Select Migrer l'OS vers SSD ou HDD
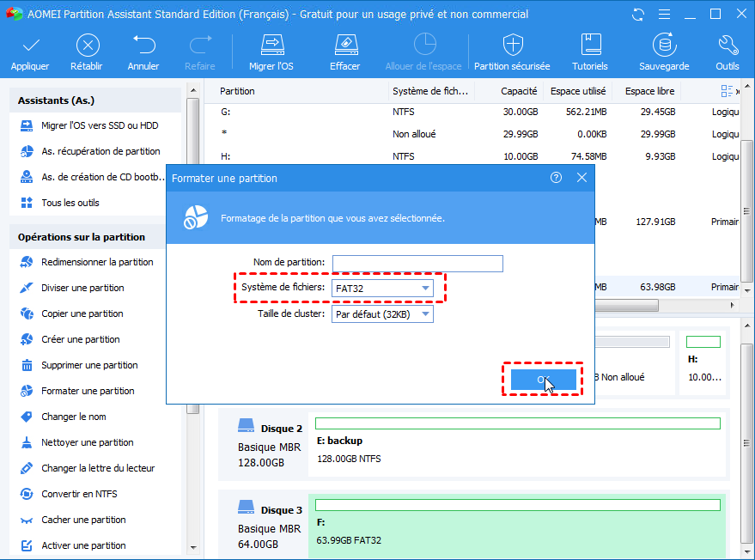Viewport: 755px width, 560px height. 89,125
